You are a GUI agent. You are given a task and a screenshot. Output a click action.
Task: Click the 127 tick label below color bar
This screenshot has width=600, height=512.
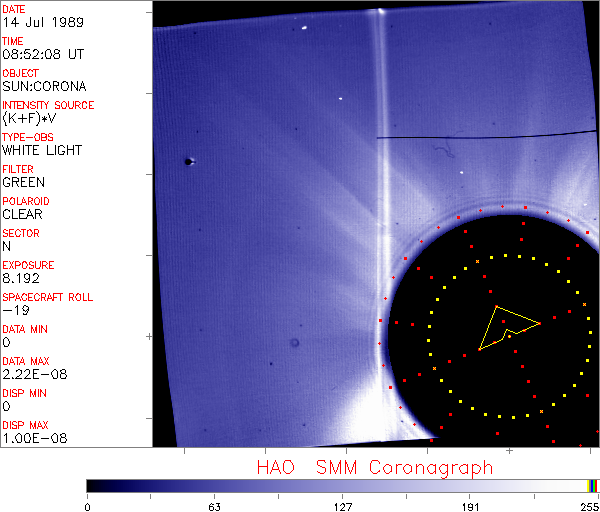click(x=342, y=507)
